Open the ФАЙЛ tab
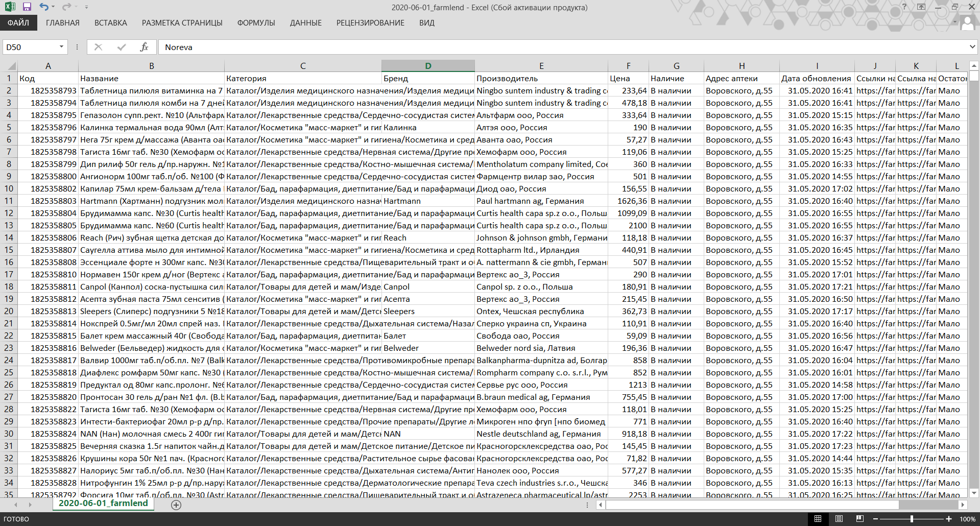Image resolution: width=980 pixels, height=526 pixels. (x=18, y=23)
